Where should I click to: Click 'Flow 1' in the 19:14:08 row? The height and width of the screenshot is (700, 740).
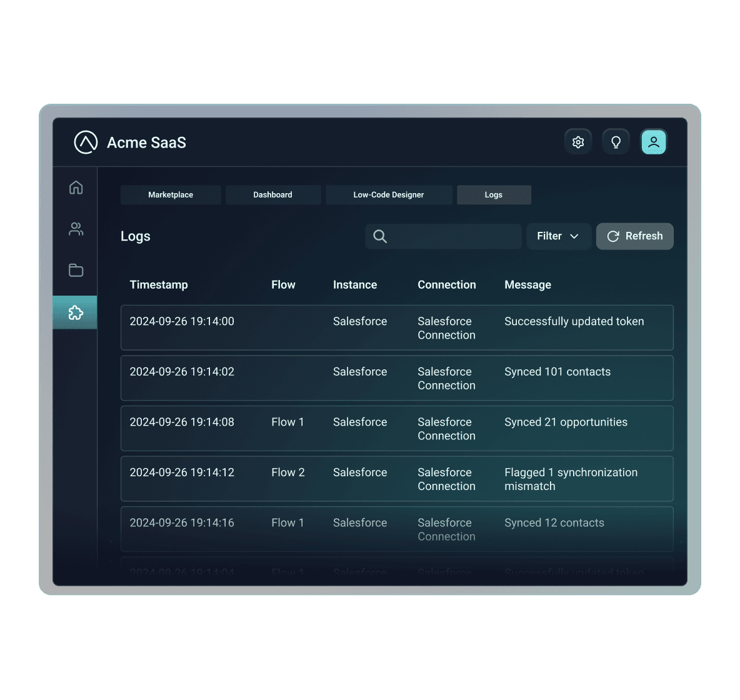287,422
